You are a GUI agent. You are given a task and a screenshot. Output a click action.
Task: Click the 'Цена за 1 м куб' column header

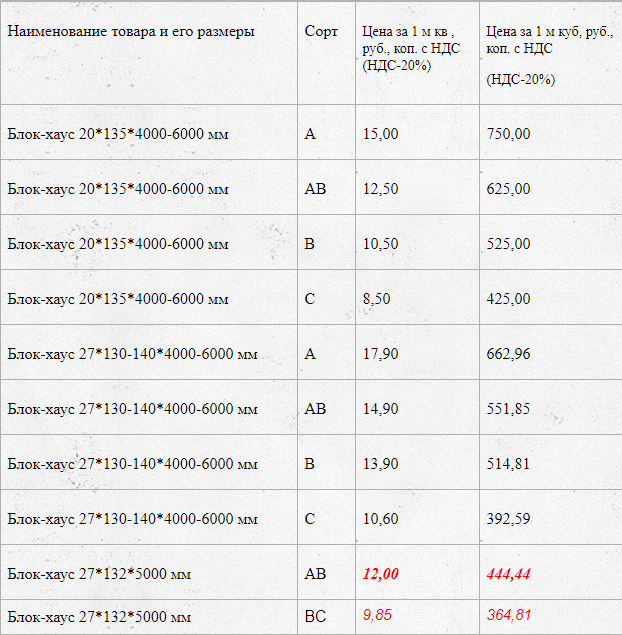click(550, 55)
